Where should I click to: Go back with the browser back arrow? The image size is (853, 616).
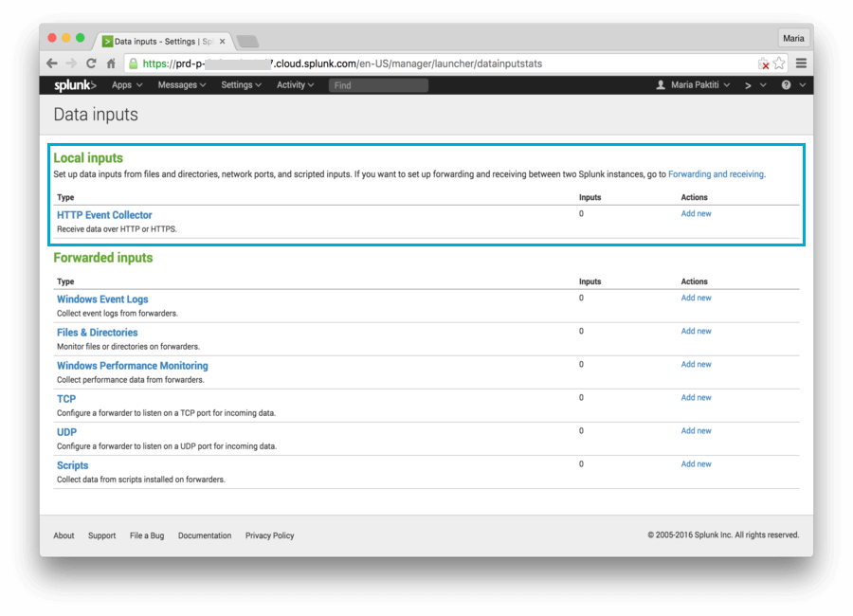[x=52, y=63]
